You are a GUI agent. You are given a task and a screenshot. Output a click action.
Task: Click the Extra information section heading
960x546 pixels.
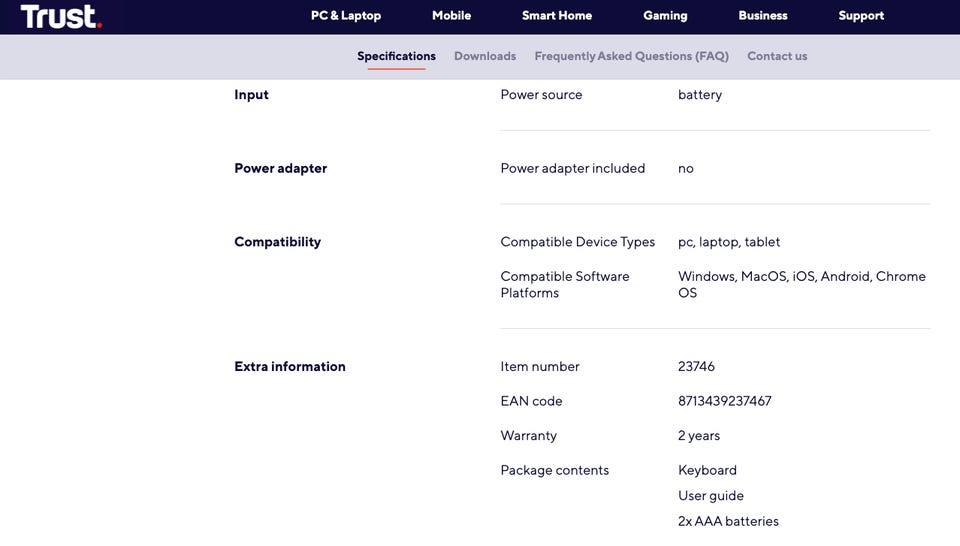[x=290, y=367]
